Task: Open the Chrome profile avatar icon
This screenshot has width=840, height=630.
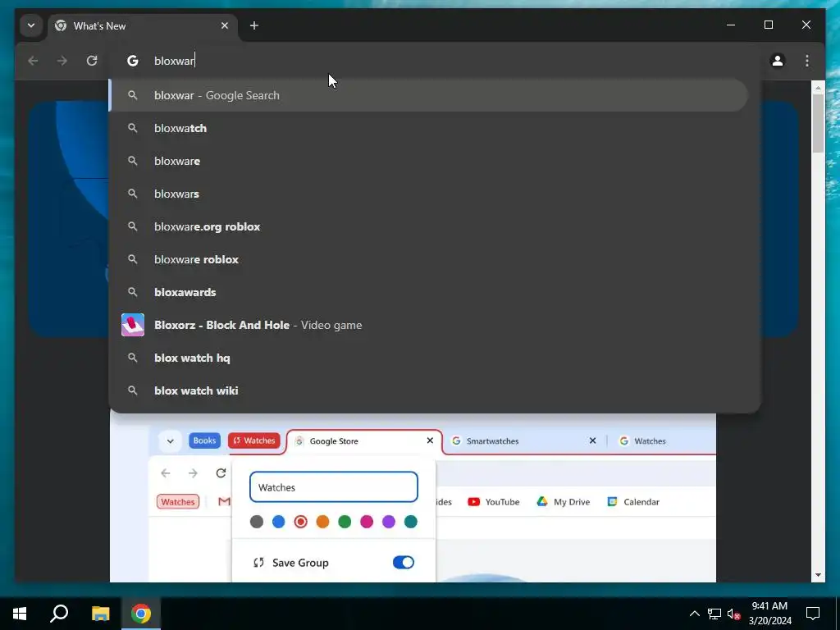Action: click(778, 61)
